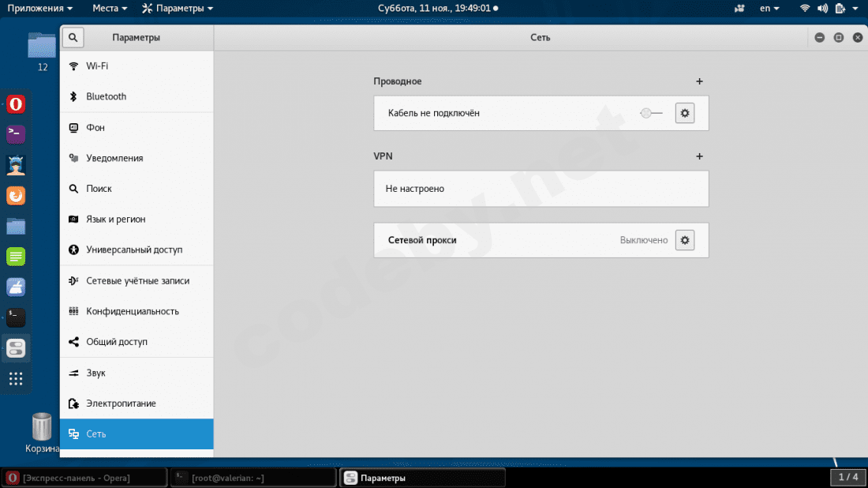Launch Burp Suite orange icon in dock
The image size is (868, 488).
(x=16, y=196)
